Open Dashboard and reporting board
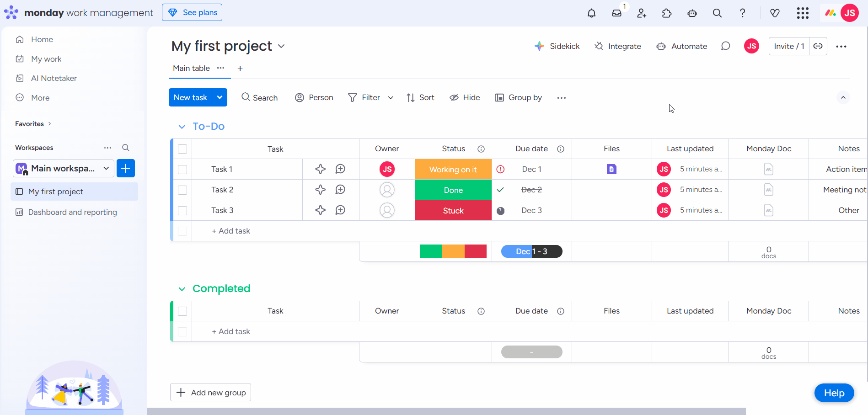This screenshot has height=415, width=868. point(72,212)
